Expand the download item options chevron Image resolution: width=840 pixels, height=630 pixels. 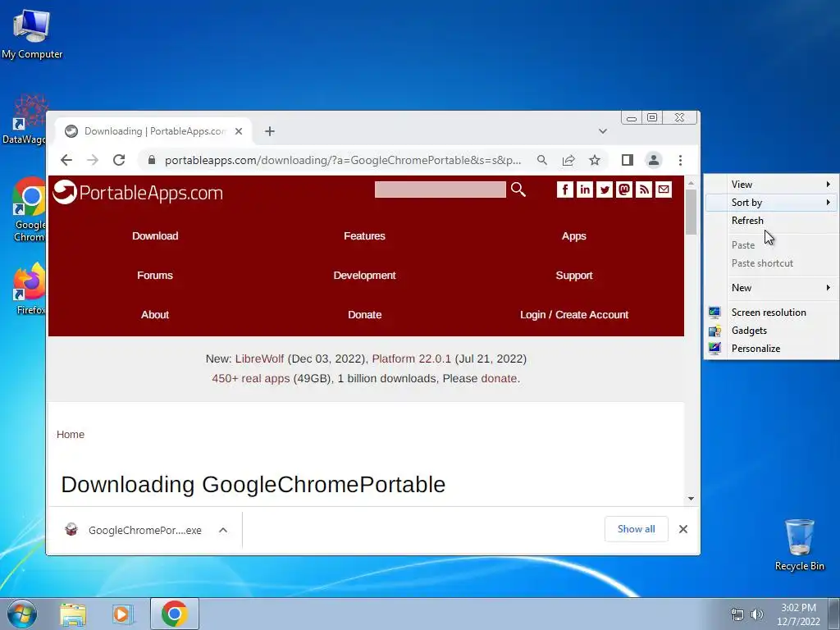point(223,530)
